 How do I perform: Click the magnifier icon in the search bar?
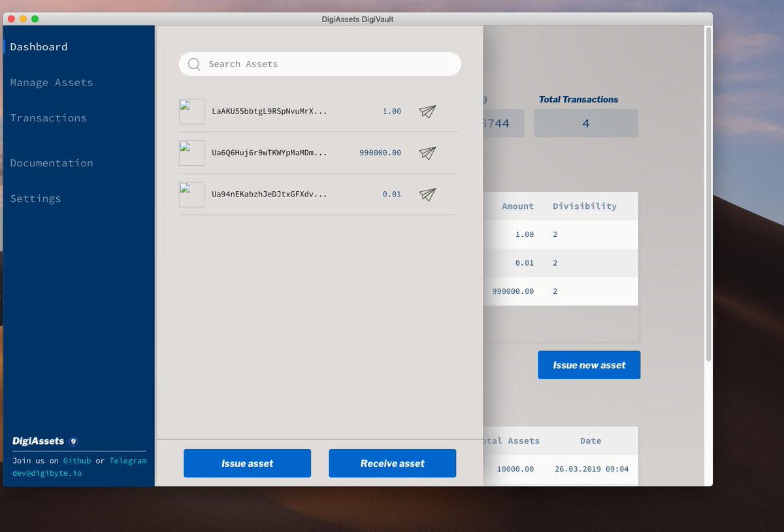click(194, 64)
